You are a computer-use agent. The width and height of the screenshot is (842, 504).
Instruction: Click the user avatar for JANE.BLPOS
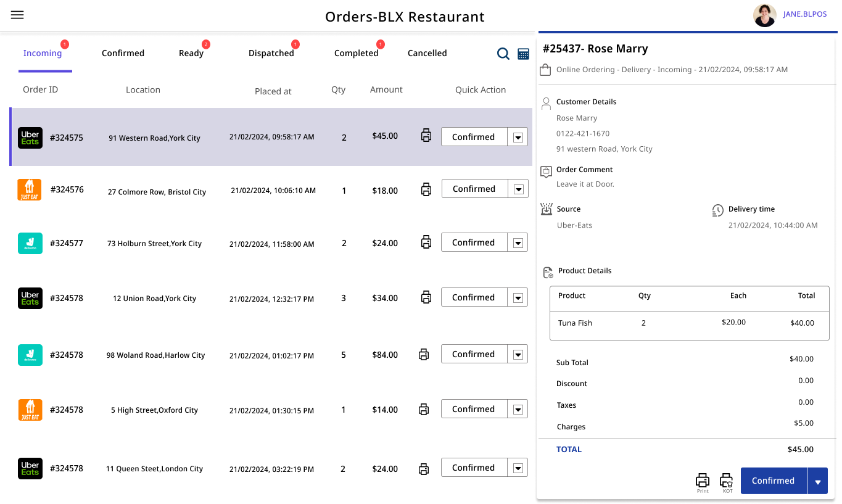point(765,15)
